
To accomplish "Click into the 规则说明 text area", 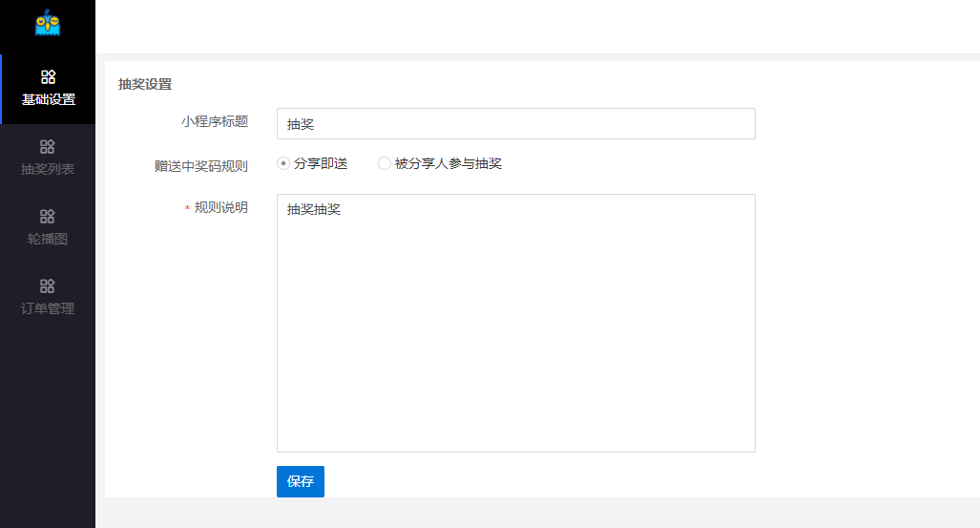I will tap(515, 323).
